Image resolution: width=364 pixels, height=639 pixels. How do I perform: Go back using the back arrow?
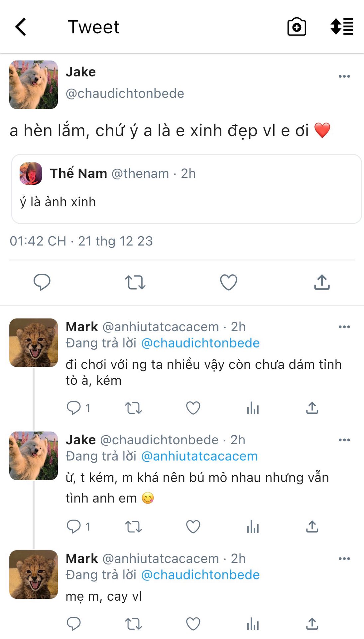21,27
